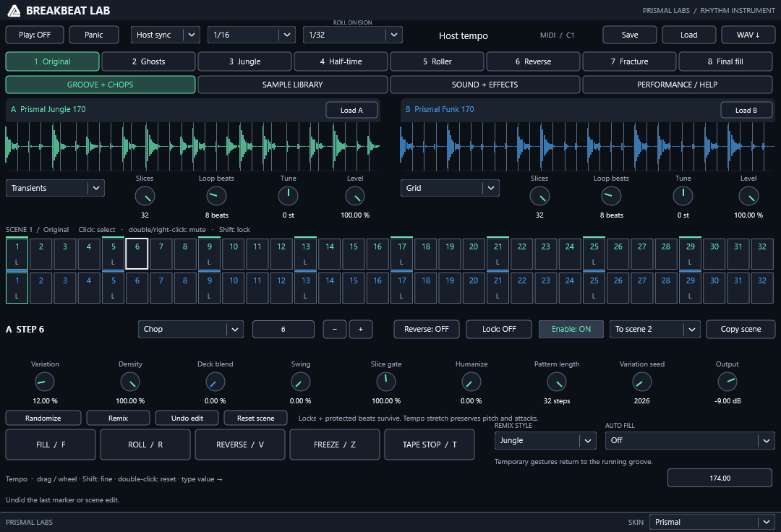The width and height of the screenshot is (781, 532).
Task: Select scene 5 Roller
Action: pos(437,61)
